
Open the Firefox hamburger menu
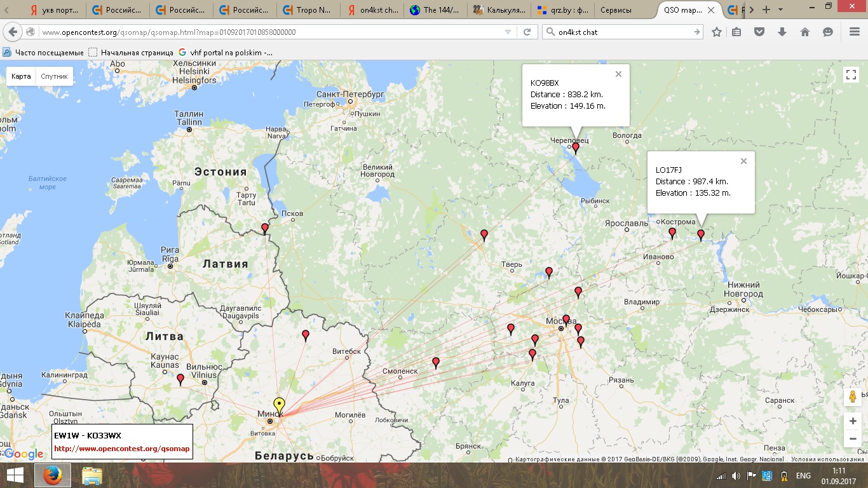click(855, 32)
